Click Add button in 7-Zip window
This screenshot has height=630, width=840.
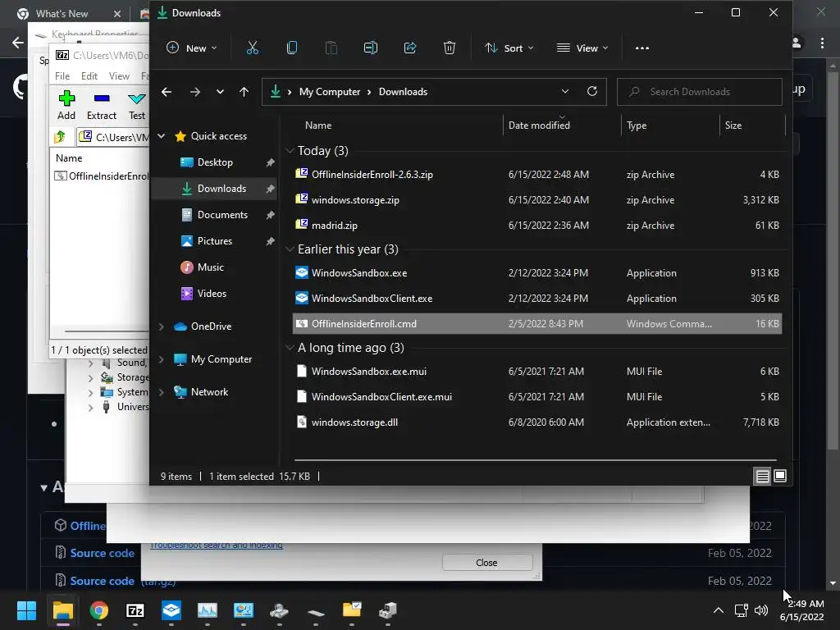point(66,105)
